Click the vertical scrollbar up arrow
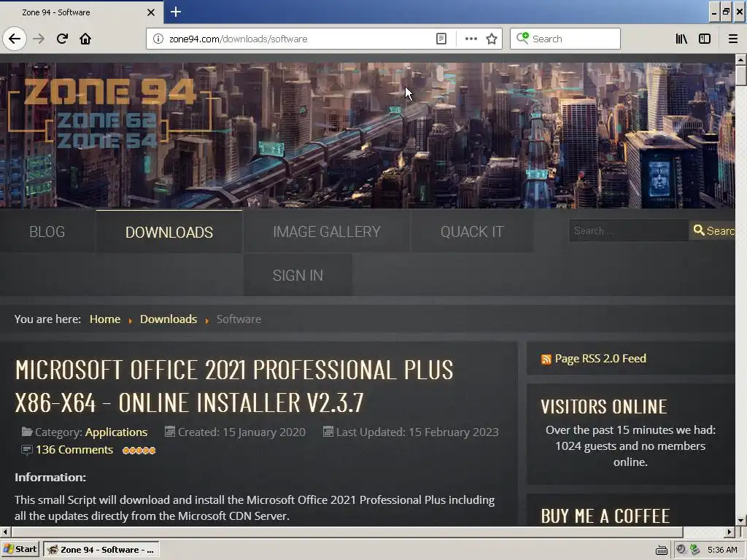The width and height of the screenshot is (747, 560). 740,60
